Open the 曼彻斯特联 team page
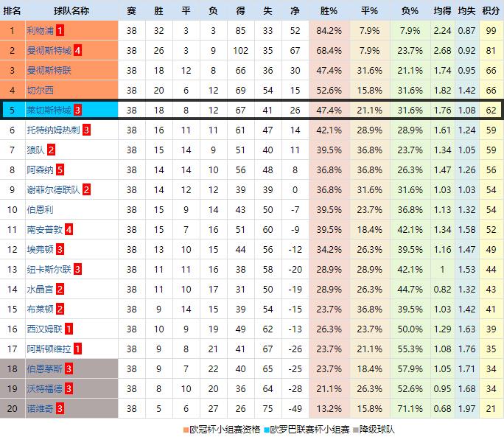 point(49,71)
